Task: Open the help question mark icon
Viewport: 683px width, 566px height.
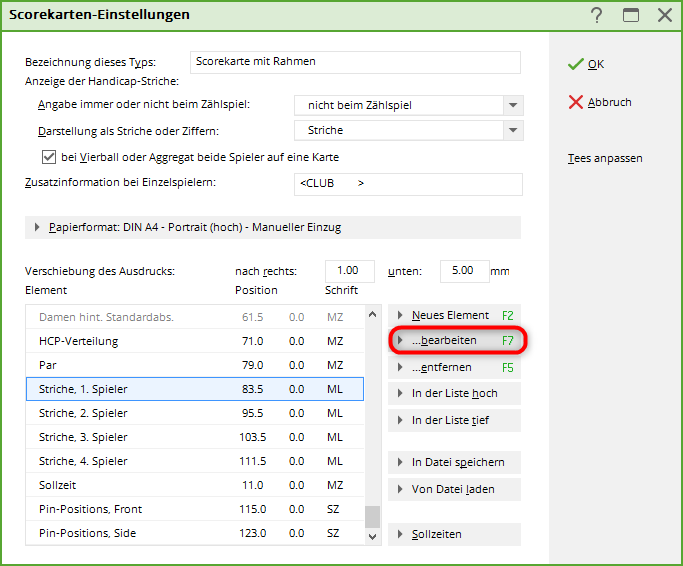Action: (597, 15)
